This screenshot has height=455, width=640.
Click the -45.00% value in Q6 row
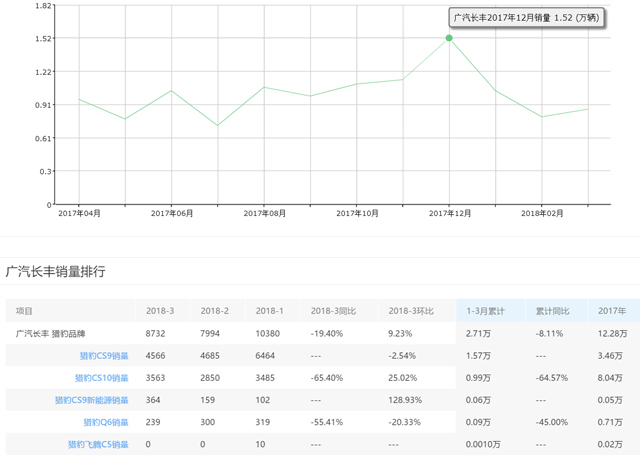click(x=552, y=422)
